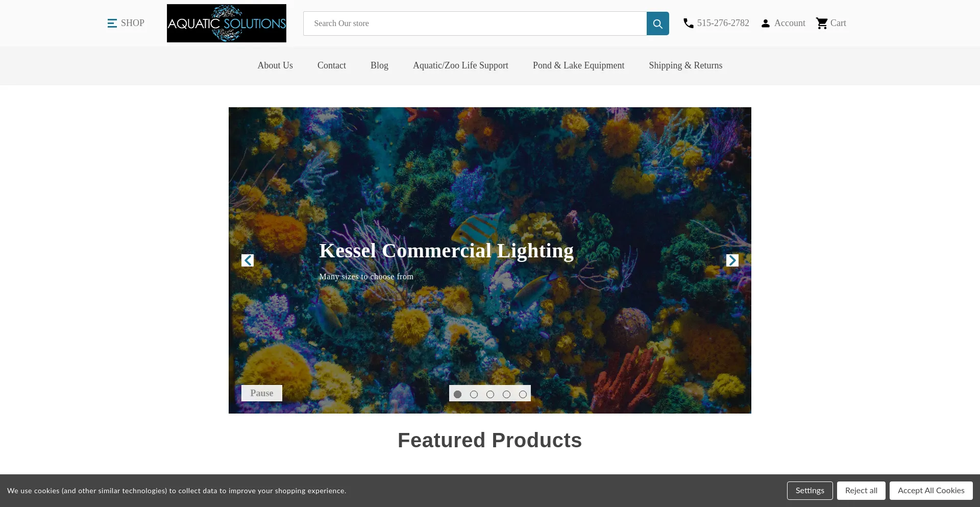Open the SHOP hamburger menu
980x507 pixels.
[112, 23]
